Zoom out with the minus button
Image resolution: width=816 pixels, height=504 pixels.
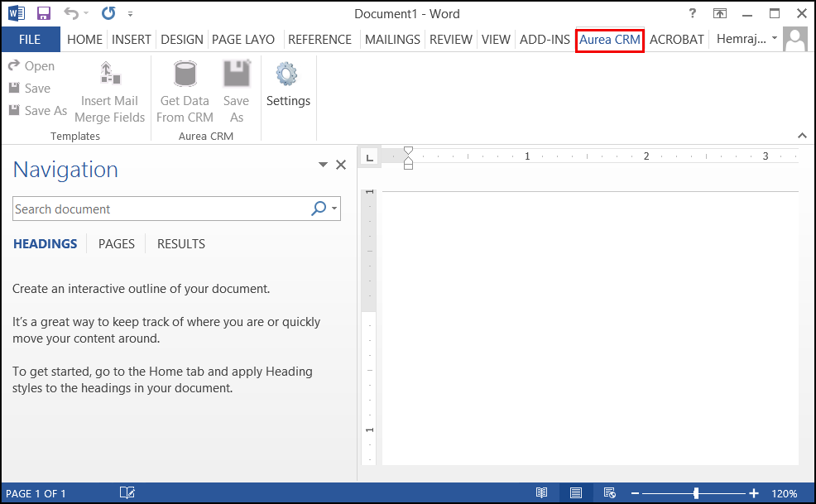(635, 493)
